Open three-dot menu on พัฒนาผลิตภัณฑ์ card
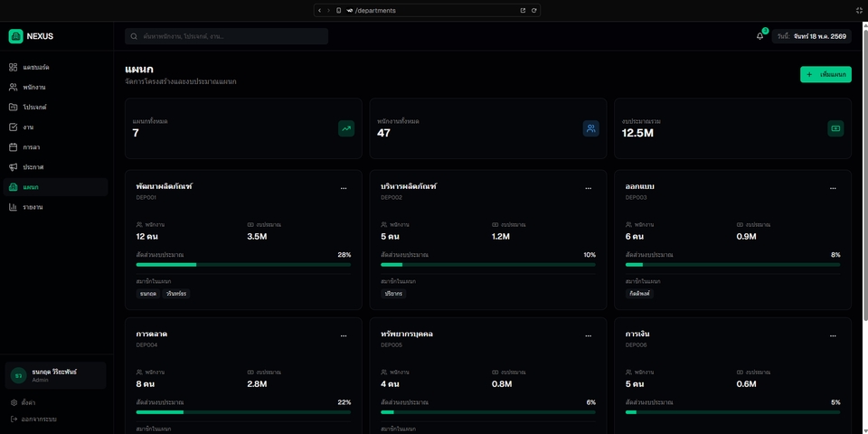The height and width of the screenshot is (434, 868). pyautogui.click(x=344, y=188)
